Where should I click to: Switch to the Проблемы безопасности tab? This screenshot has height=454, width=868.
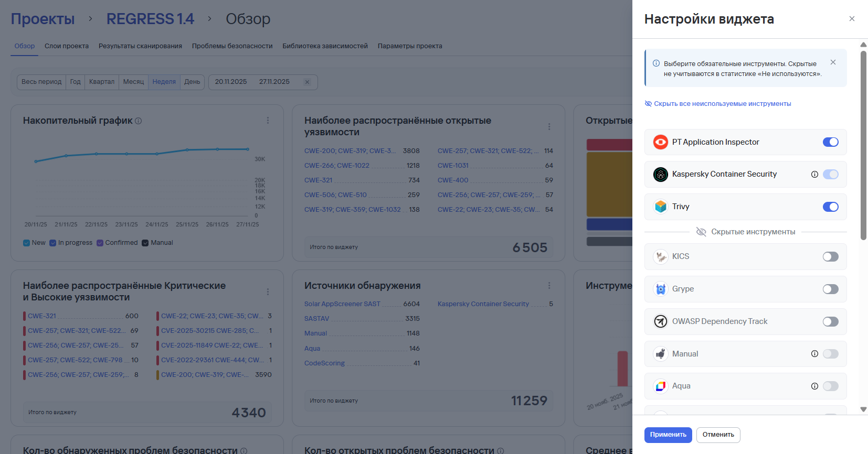pyautogui.click(x=232, y=46)
